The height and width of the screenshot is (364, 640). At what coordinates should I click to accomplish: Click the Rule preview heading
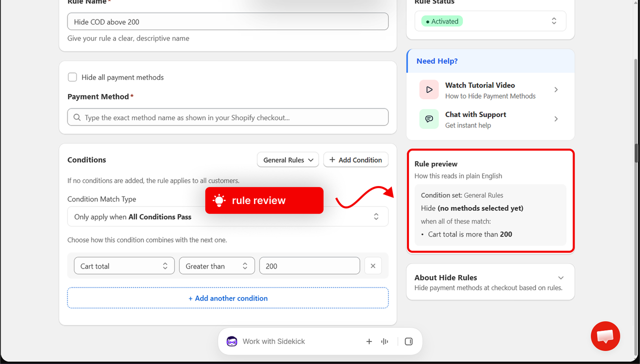[x=436, y=164]
